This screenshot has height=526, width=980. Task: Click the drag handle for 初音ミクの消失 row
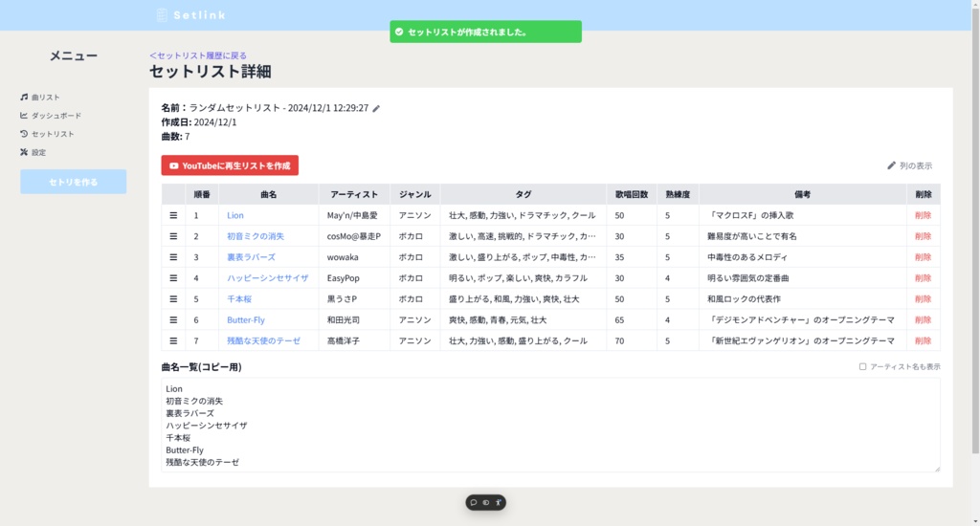click(173, 236)
